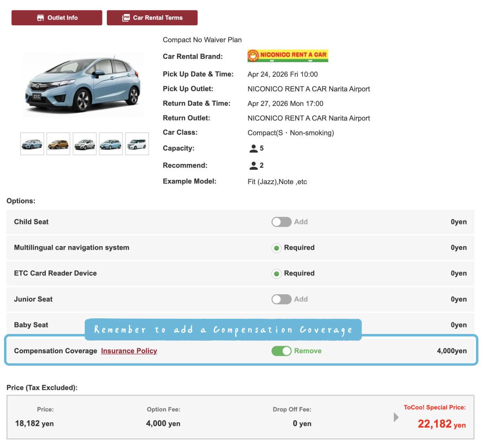Select the Multilingual car navigation Required radio
482x448 pixels.
click(x=276, y=248)
